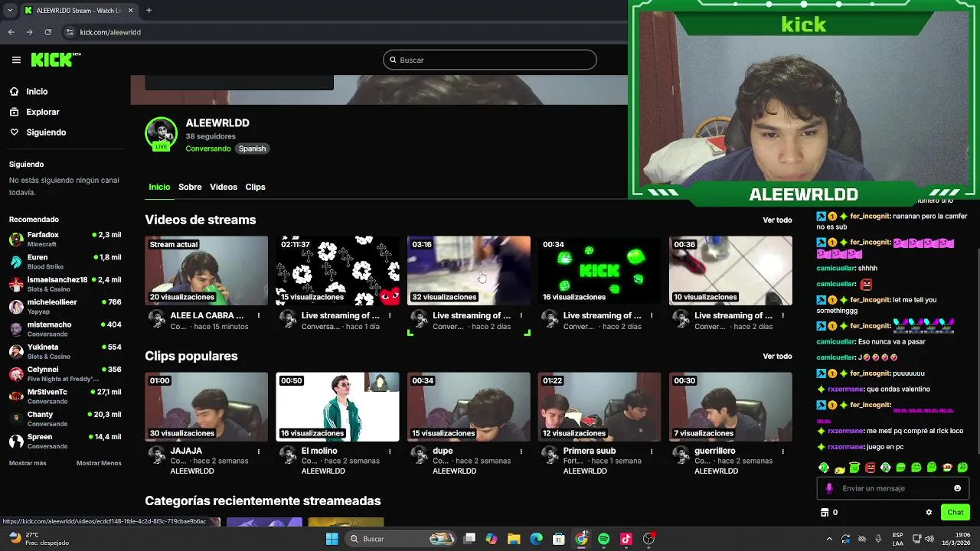Click chat username rxzormane in que ondas message

[845, 389]
